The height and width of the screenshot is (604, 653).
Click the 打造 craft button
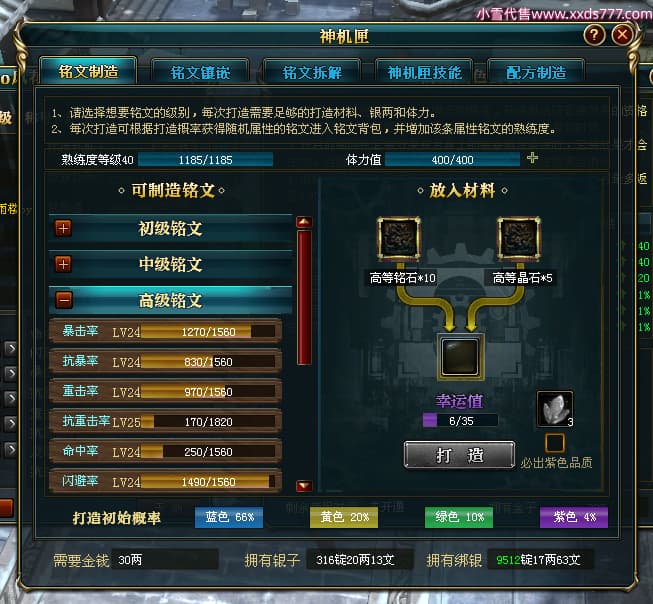[x=459, y=455]
